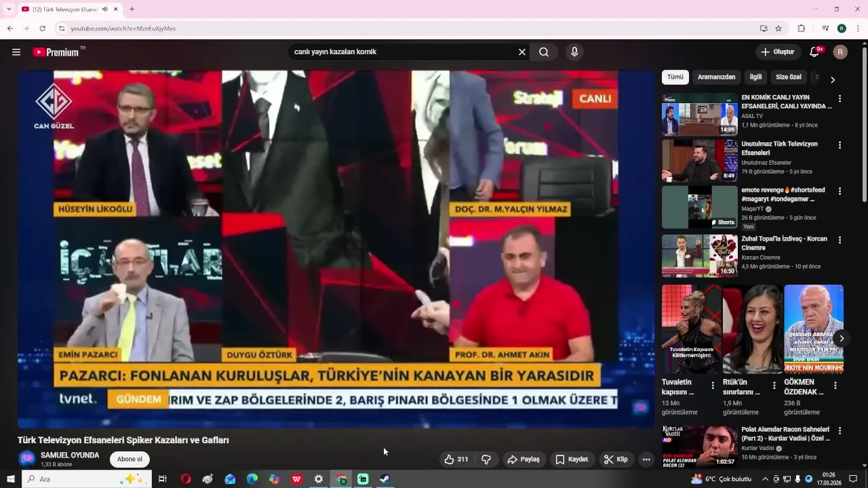
Task: Open the YouTube hamburger guide menu
Action: point(16,52)
